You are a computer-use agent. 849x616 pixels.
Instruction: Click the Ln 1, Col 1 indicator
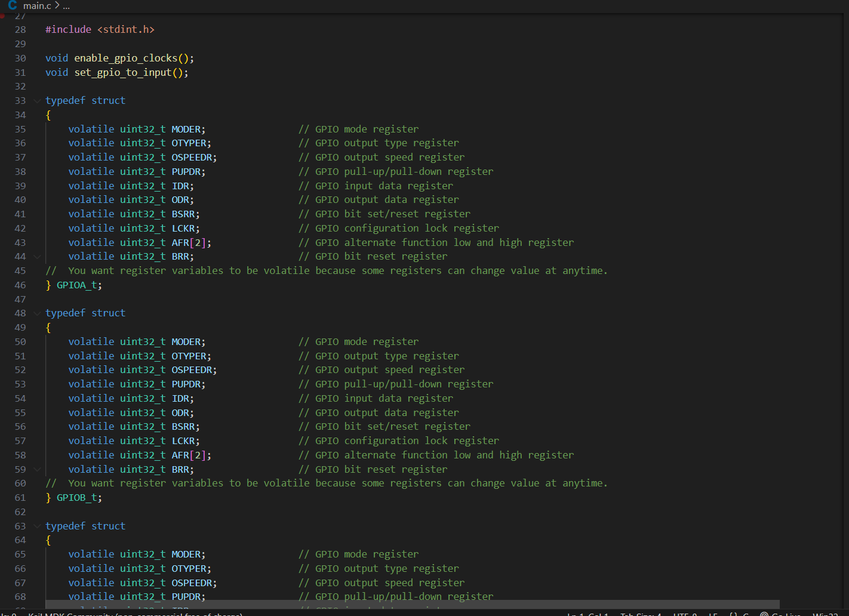click(587, 614)
